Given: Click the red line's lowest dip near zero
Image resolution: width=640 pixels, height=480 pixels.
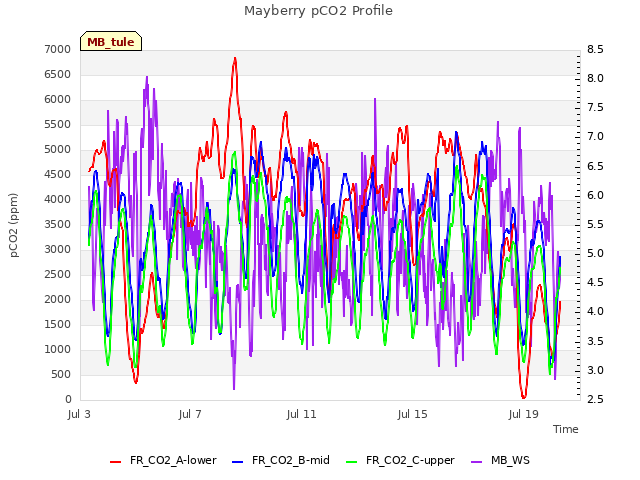Looking at the screenshot, I should (524, 396).
